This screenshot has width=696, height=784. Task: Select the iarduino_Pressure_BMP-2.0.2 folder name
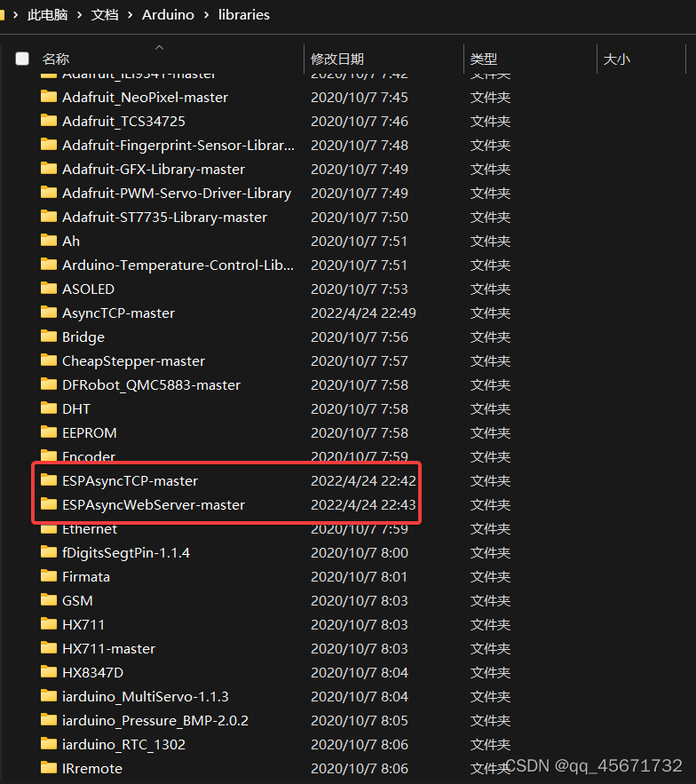pos(155,720)
